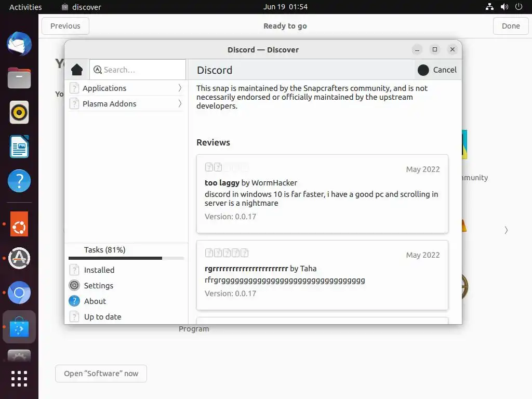
Task: Click the Discover shopping bag dock icon
Action: point(19,327)
